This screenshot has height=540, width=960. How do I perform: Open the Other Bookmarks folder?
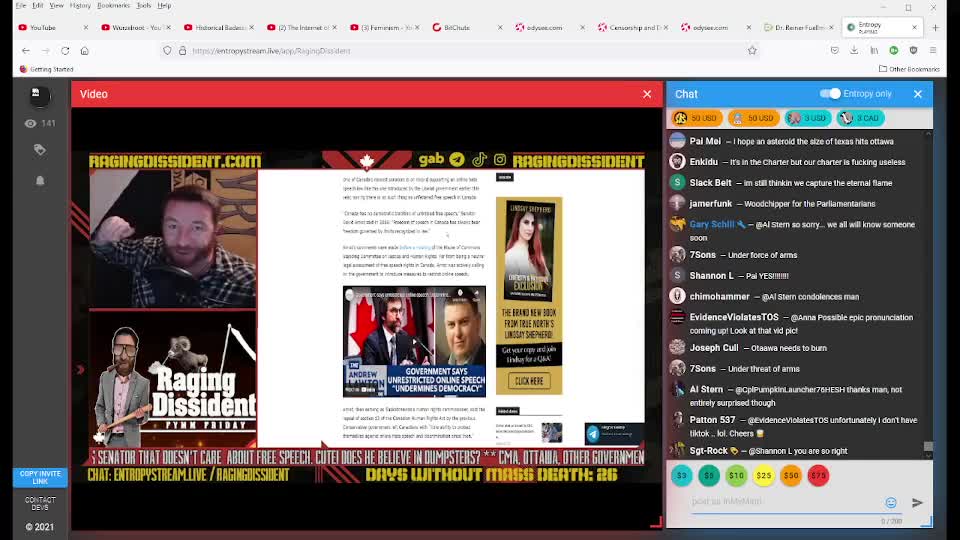pos(909,69)
